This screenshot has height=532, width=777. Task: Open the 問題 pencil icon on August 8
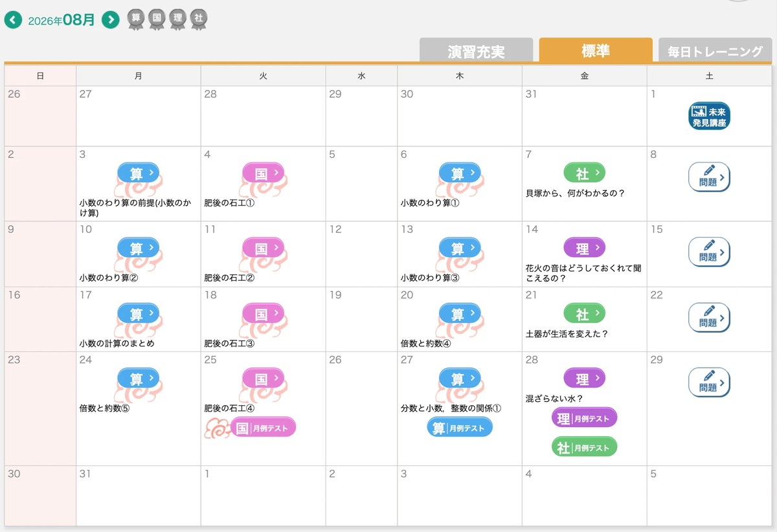tap(709, 177)
